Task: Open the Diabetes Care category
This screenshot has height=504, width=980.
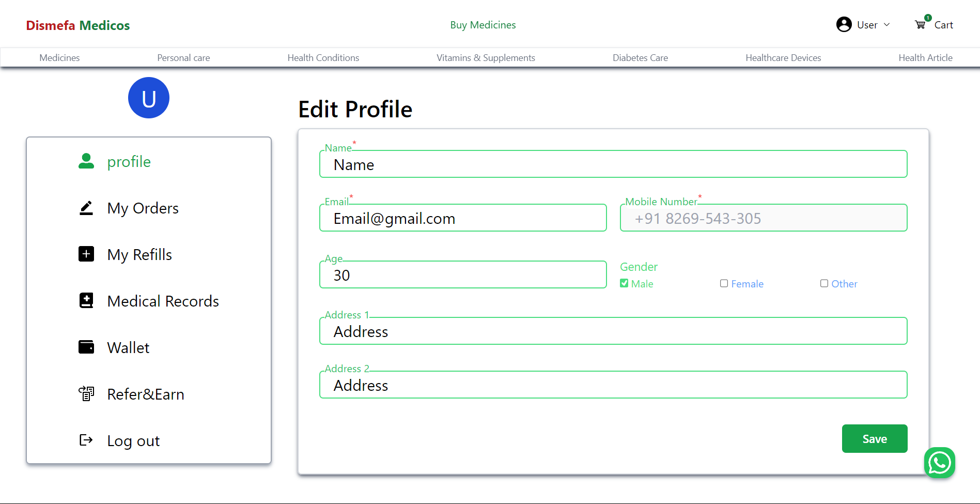Action: tap(640, 58)
